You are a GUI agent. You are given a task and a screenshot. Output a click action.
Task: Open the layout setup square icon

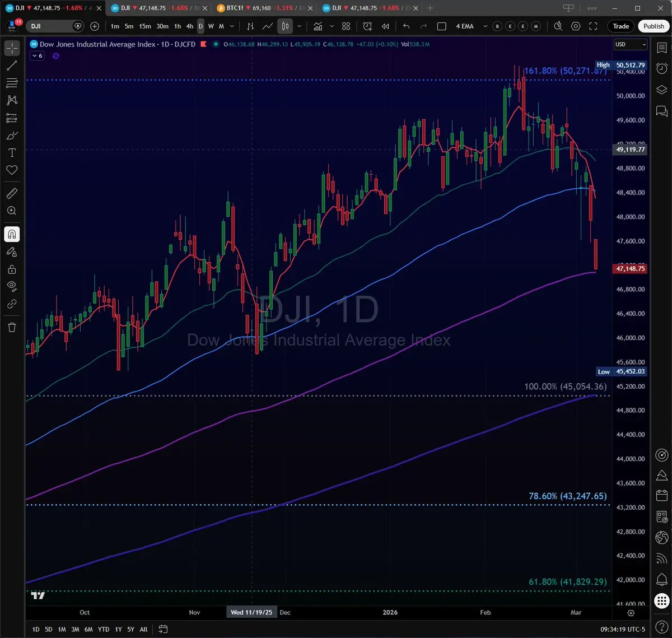coord(441,26)
